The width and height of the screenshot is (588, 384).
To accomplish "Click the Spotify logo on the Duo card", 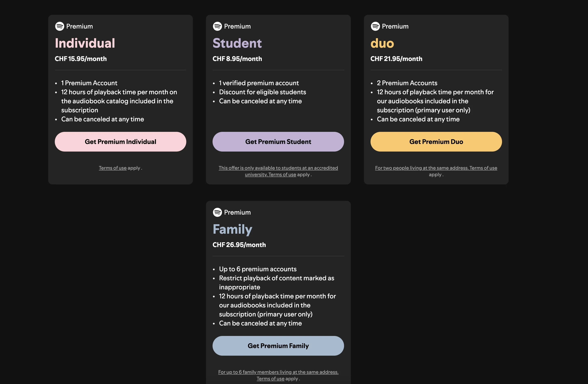I will click(375, 26).
